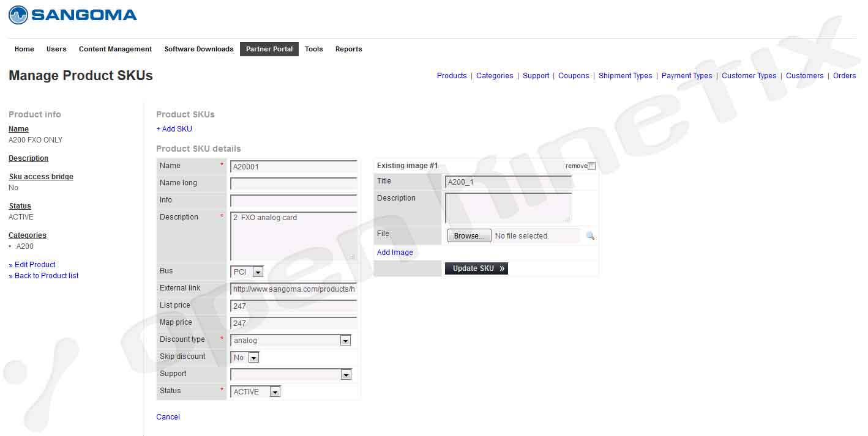
Task: Open the Users menu
Action: click(56, 49)
